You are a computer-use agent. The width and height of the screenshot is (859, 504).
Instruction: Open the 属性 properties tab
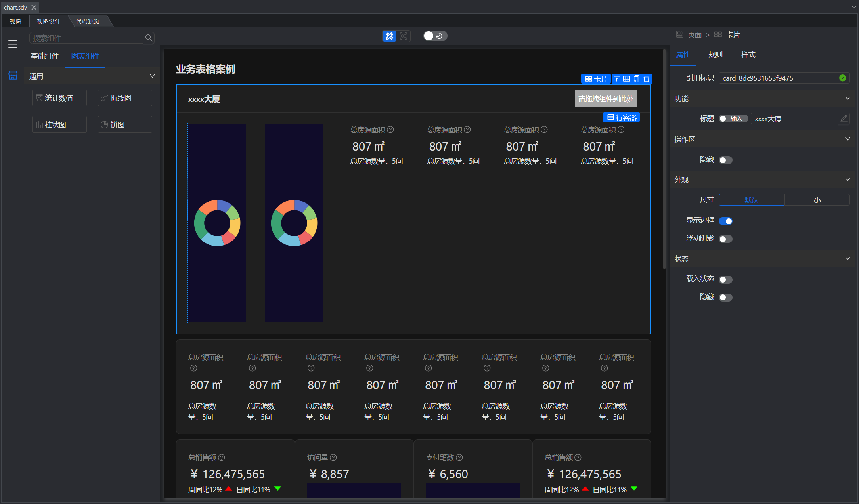[x=683, y=55]
